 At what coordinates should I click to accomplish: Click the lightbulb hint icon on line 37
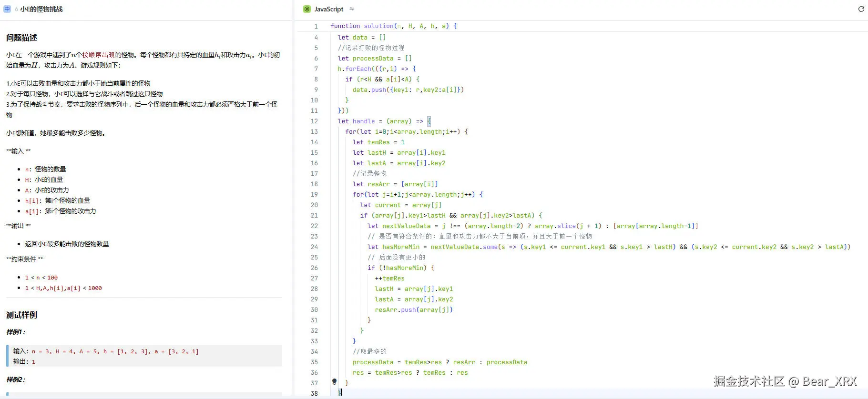tap(334, 381)
